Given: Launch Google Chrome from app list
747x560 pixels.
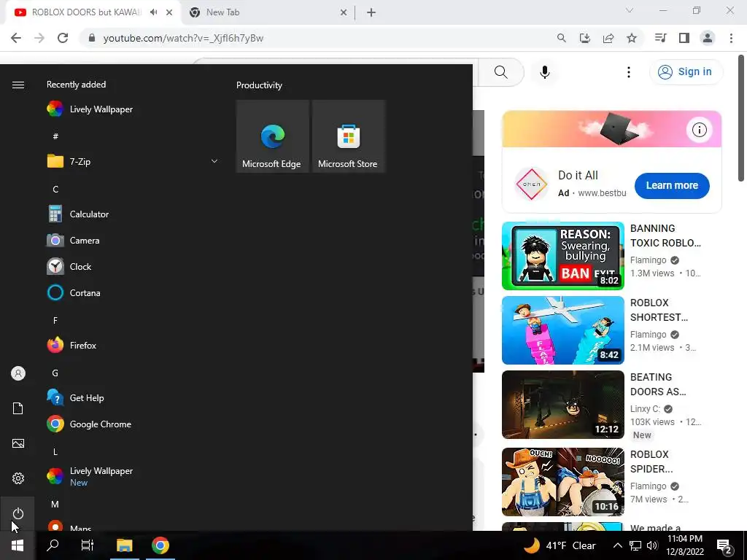Looking at the screenshot, I should click(x=133, y=424).
